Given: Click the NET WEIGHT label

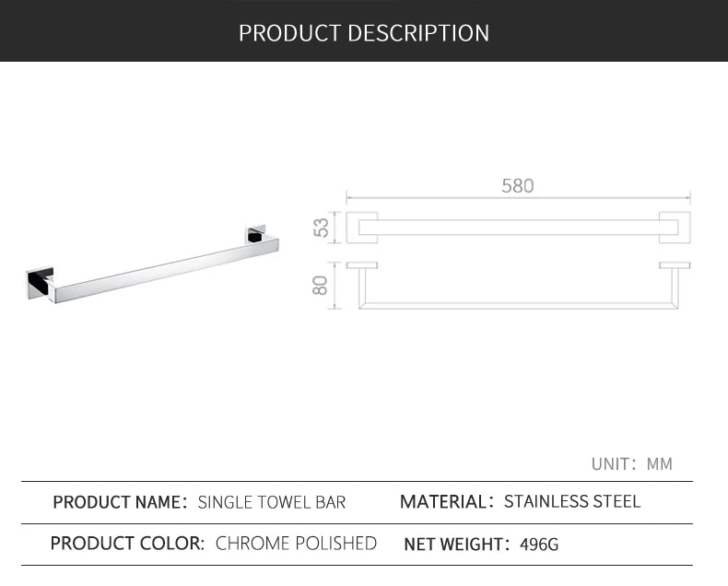Looking at the screenshot, I should click(457, 545).
